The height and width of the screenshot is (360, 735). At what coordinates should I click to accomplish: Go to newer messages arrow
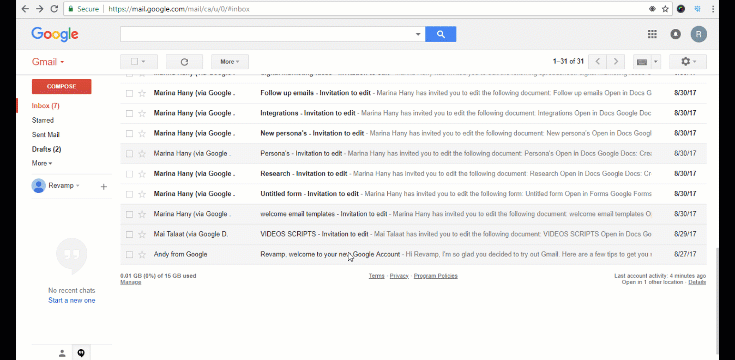pos(597,61)
